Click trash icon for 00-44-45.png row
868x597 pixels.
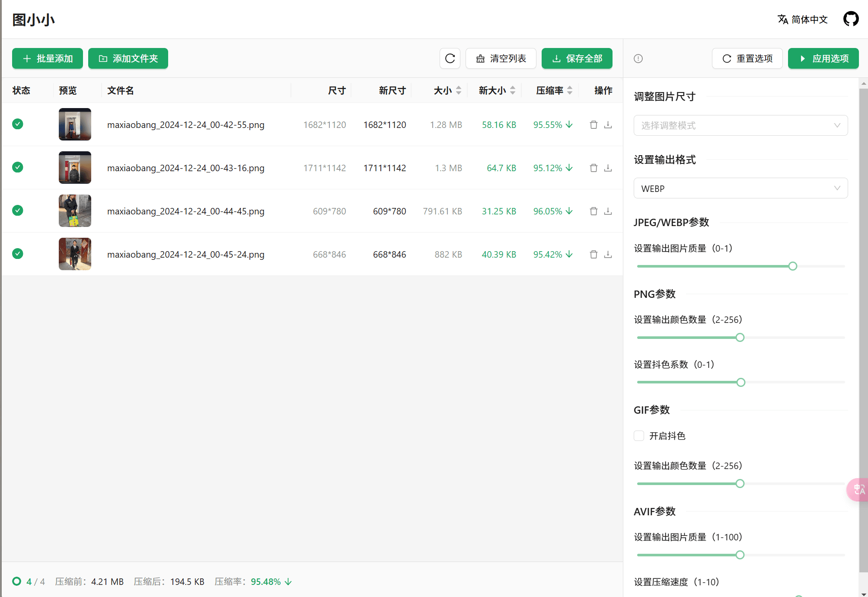(x=594, y=211)
